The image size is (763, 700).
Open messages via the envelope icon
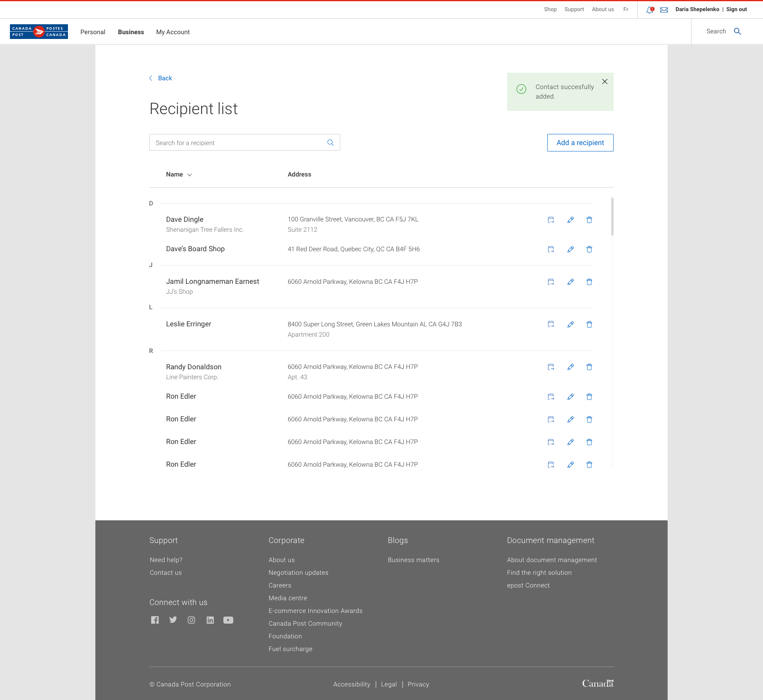(x=664, y=9)
